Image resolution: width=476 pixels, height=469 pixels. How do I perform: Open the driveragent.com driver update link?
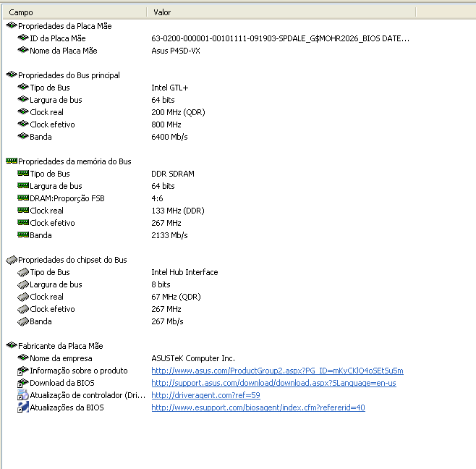coord(205,395)
